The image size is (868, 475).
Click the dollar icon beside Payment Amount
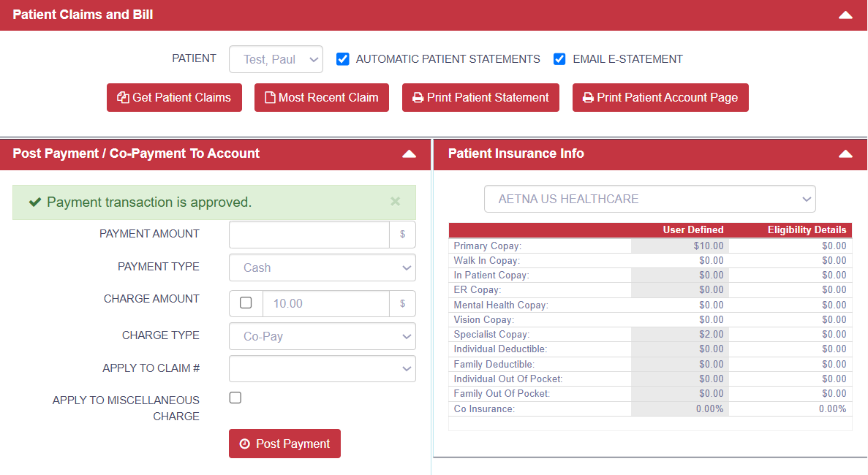402,235
